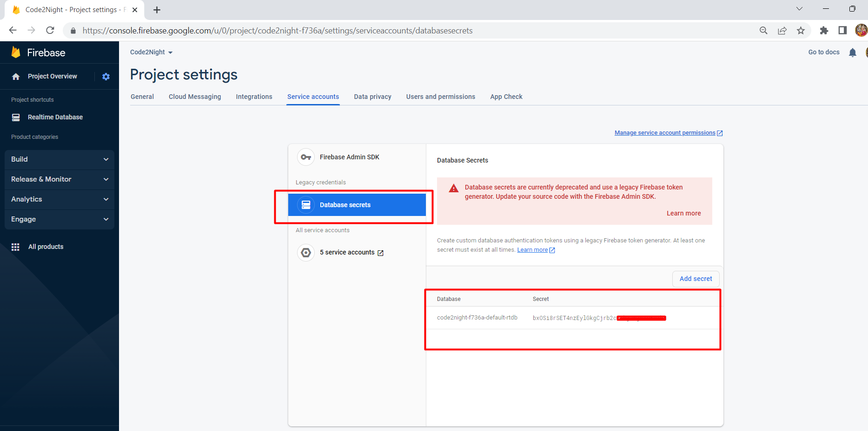Open the Project Overview home icon
This screenshot has height=431, width=868.
coord(16,77)
